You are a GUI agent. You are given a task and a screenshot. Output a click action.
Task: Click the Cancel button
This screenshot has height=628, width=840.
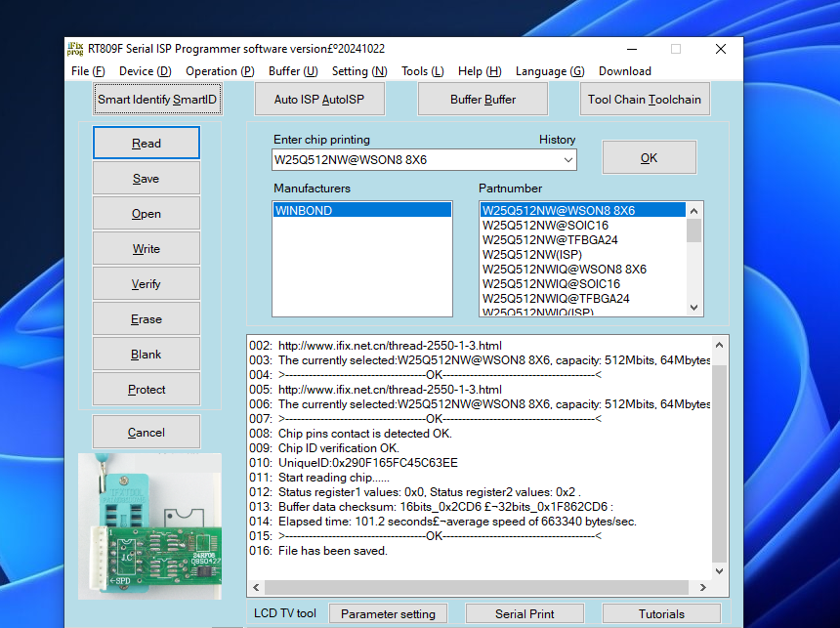[147, 433]
